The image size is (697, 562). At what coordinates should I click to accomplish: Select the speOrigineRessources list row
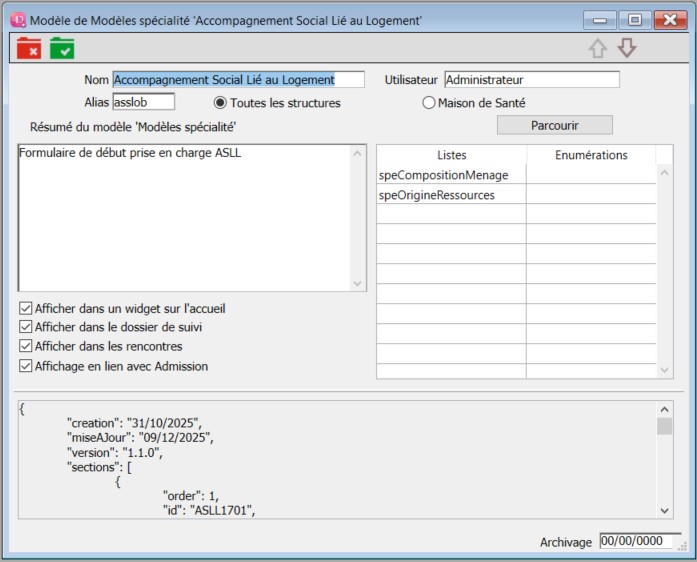(451, 196)
